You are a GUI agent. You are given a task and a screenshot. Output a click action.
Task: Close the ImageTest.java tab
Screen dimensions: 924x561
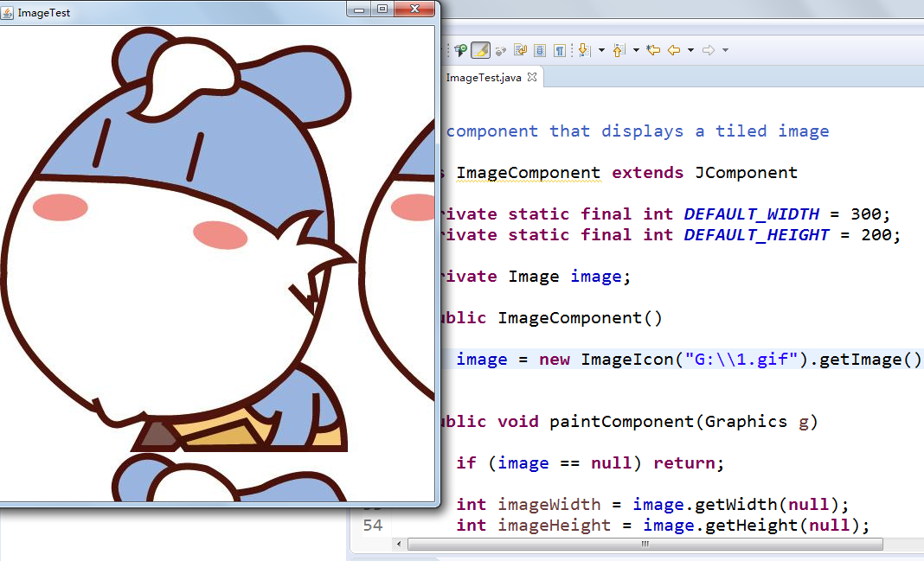tap(532, 77)
